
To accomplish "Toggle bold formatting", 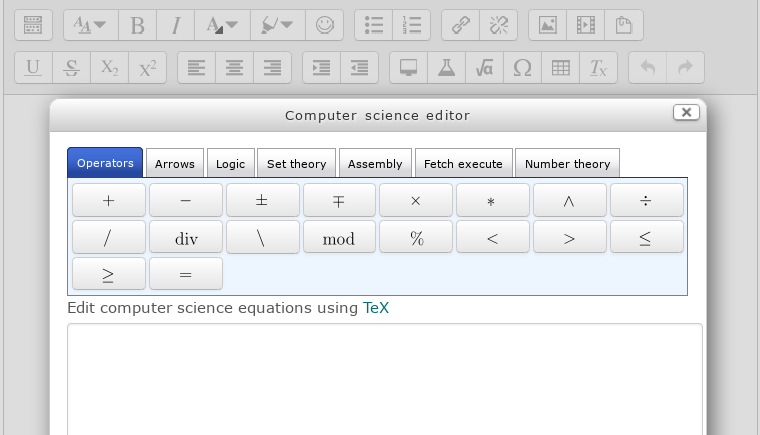I will [138, 25].
